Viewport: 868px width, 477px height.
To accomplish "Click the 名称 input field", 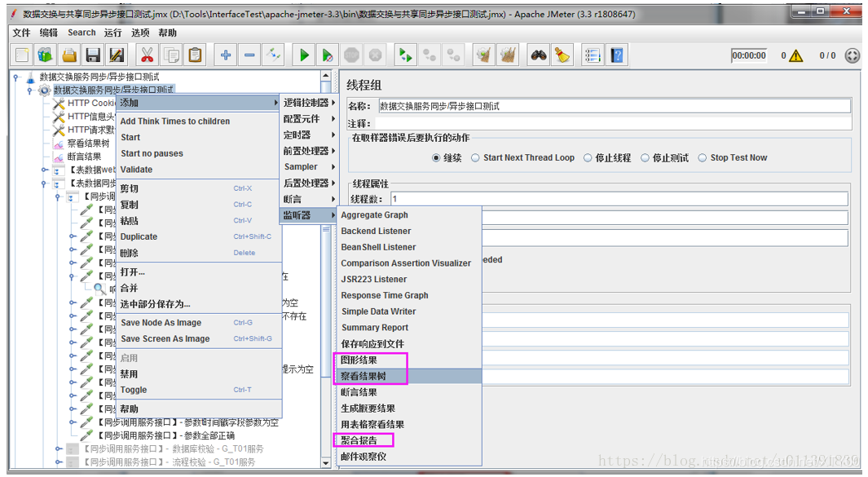I will click(x=615, y=106).
